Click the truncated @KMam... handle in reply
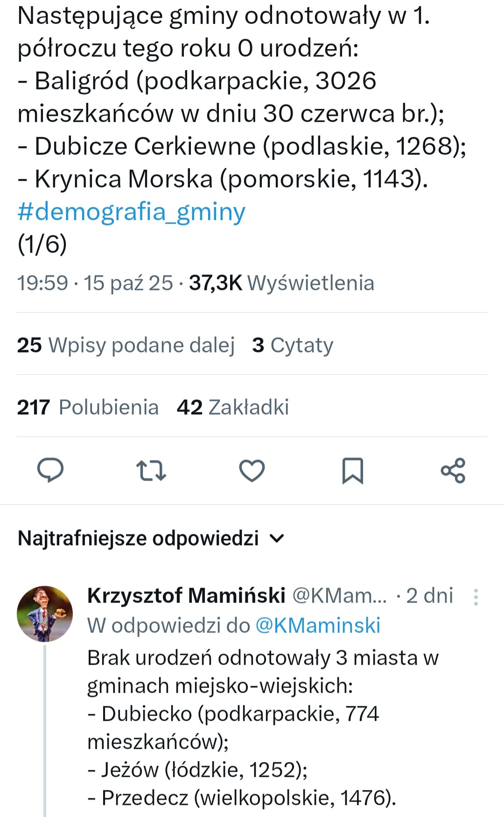The image size is (504, 817). [339, 596]
